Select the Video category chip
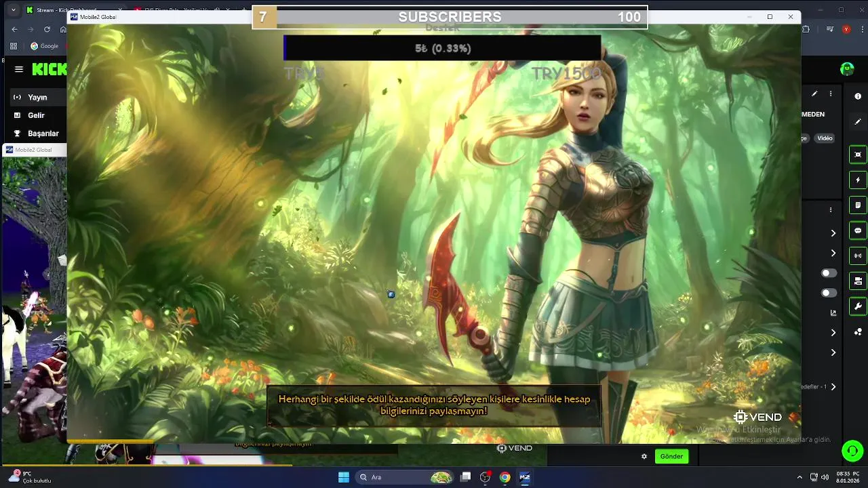 coord(825,138)
